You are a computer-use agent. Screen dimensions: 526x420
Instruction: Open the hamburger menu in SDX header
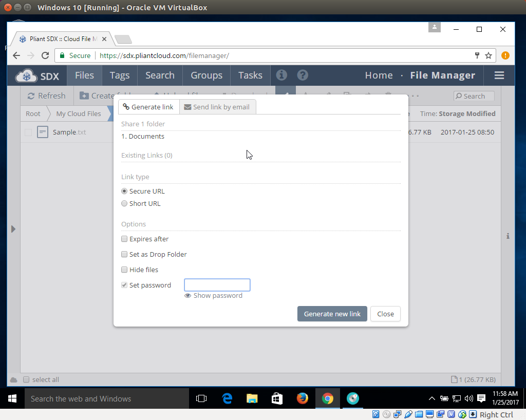499,75
